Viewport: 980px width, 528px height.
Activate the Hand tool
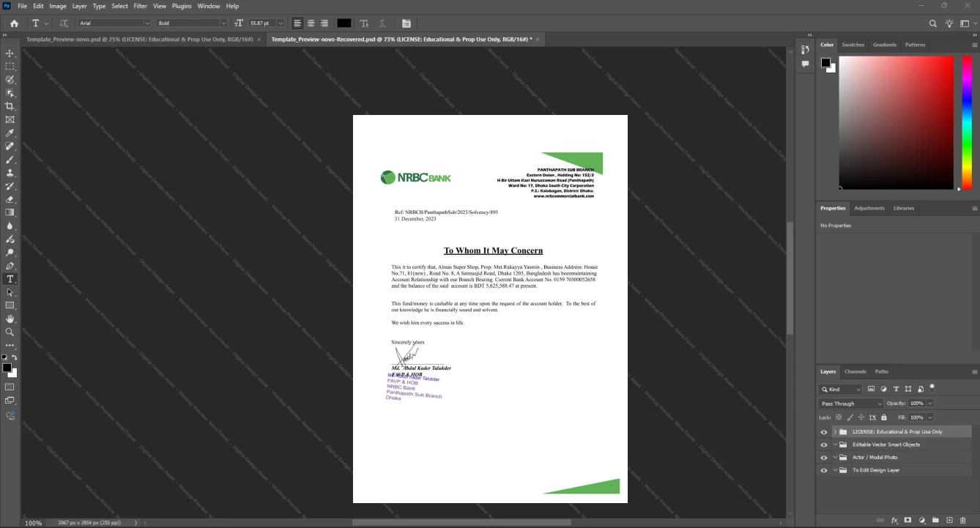coord(10,319)
